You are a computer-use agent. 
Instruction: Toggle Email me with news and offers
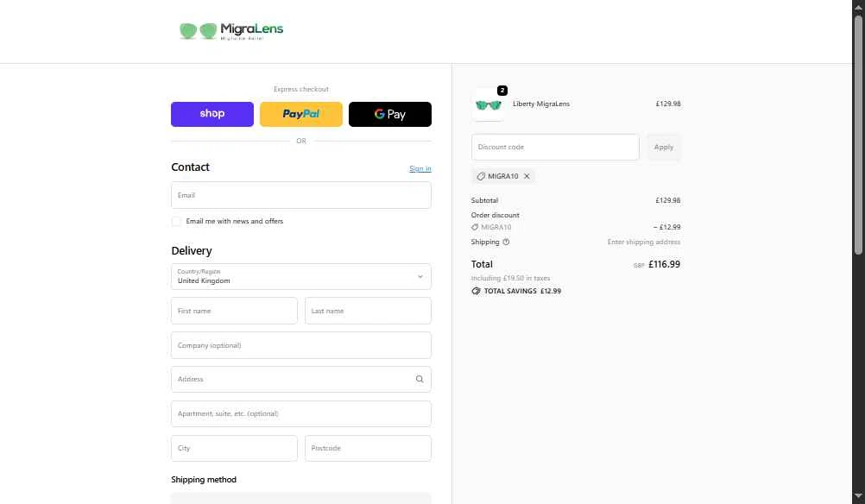176,221
